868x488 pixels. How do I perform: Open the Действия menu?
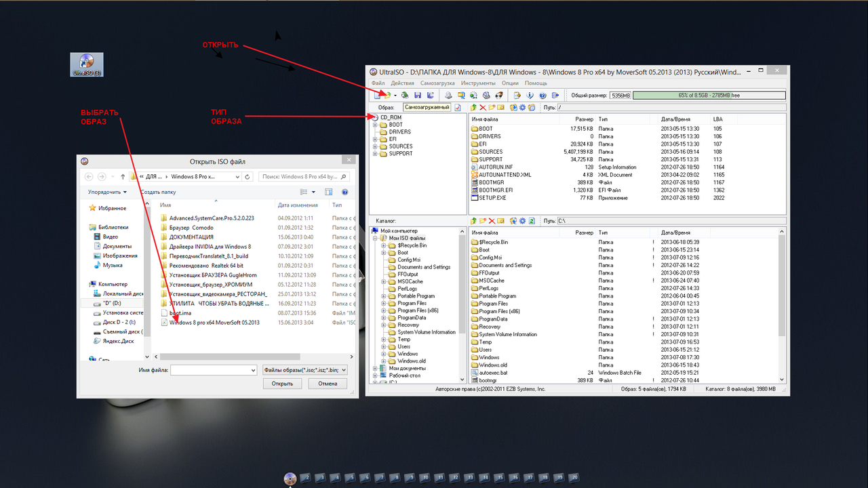(x=403, y=83)
